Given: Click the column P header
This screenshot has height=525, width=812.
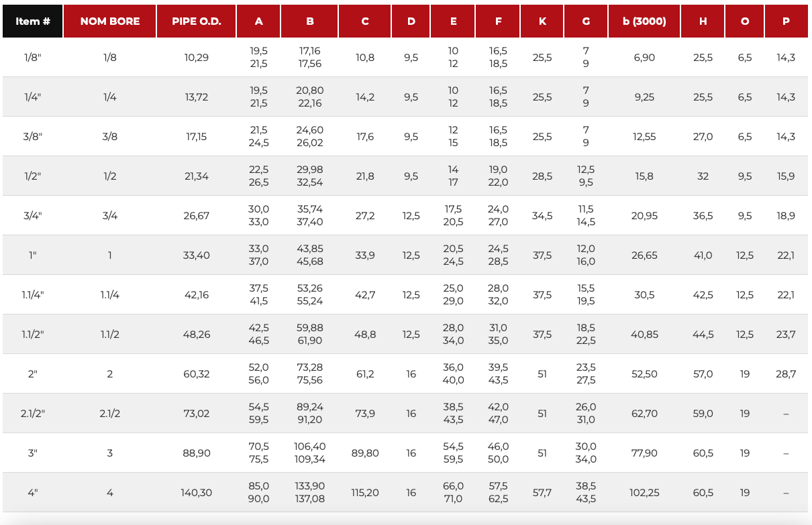Looking at the screenshot, I should point(786,21).
